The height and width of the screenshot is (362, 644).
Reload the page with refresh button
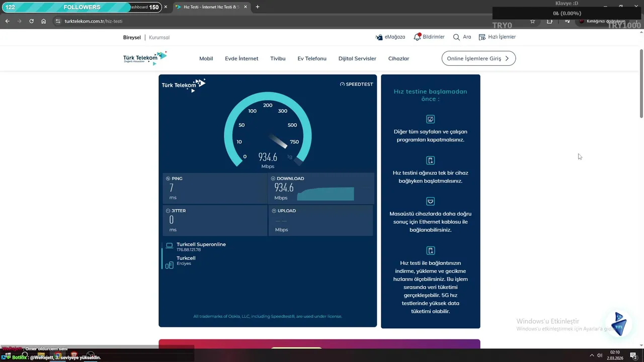[31, 21]
